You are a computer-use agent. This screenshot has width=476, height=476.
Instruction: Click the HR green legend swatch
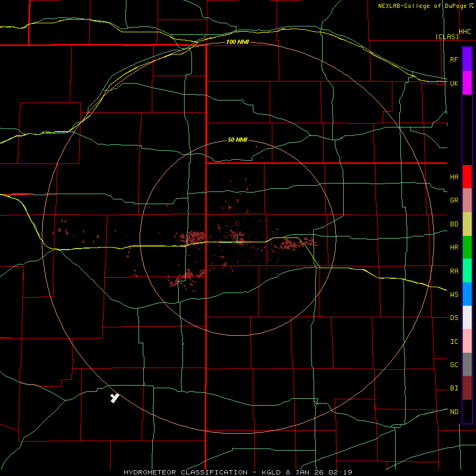point(467,248)
